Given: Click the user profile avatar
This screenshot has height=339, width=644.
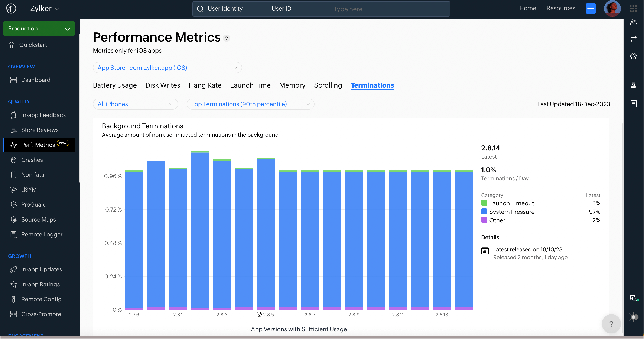Looking at the screenshot, I should coord(612,9).
